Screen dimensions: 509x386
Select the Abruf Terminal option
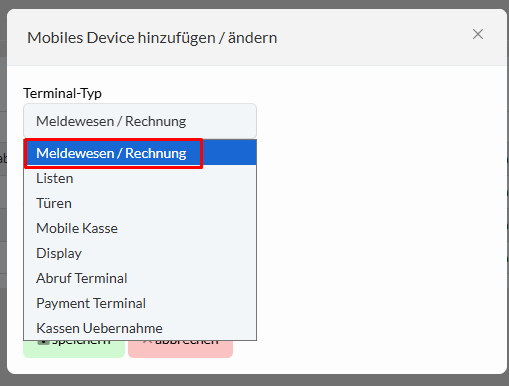tap(140, 278)
